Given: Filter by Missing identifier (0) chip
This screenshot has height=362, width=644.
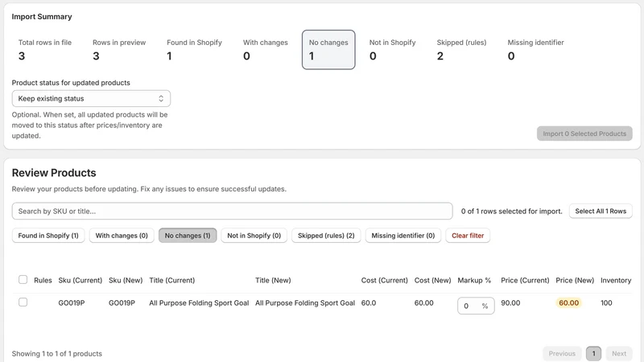Looking at the screenshot, I should click(x=403, y=236).
